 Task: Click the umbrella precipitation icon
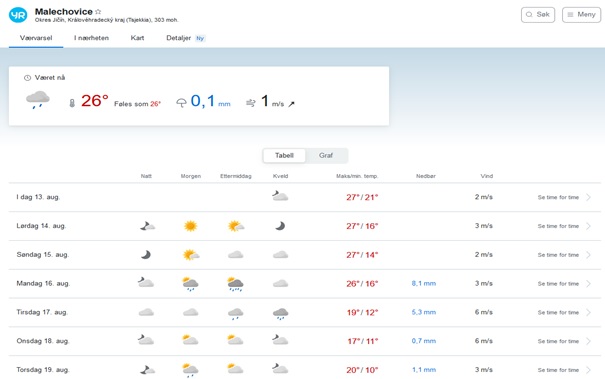pos(181,103)
